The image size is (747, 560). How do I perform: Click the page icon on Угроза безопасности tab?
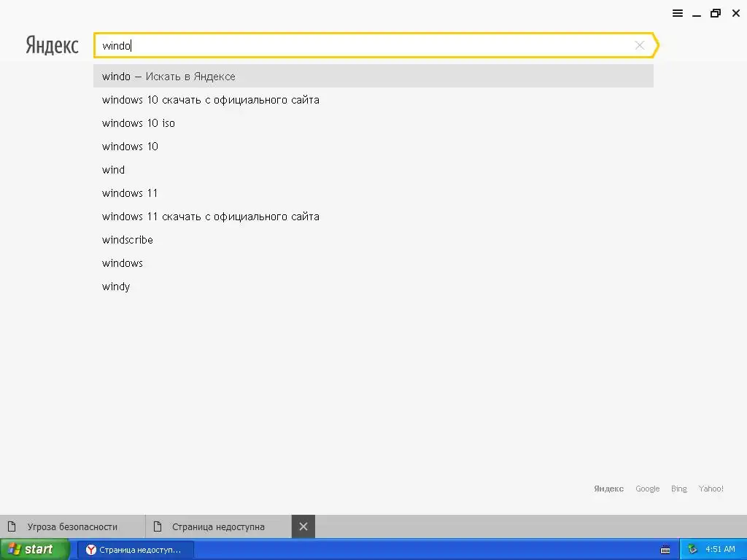point(12,526)
